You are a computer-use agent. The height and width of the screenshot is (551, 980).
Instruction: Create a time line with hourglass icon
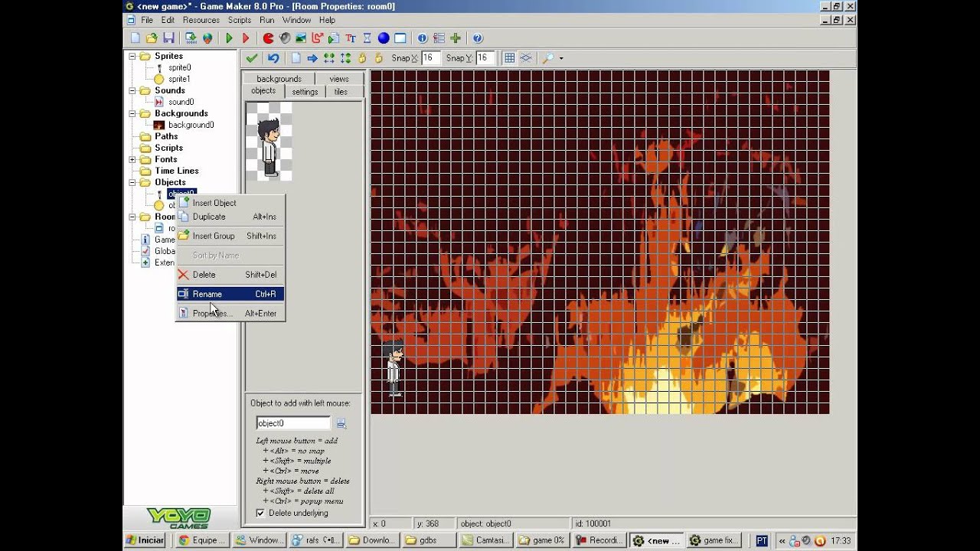tap(367, 38)
